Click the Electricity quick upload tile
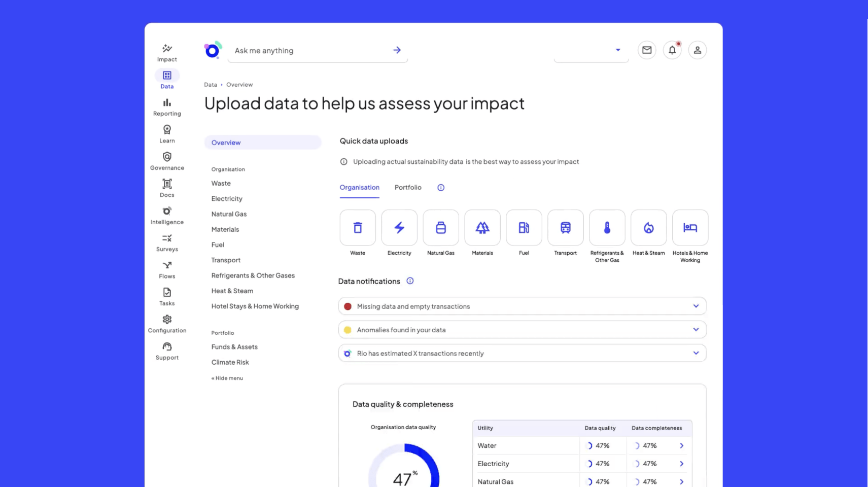The image size is (868, 487). 399,228
